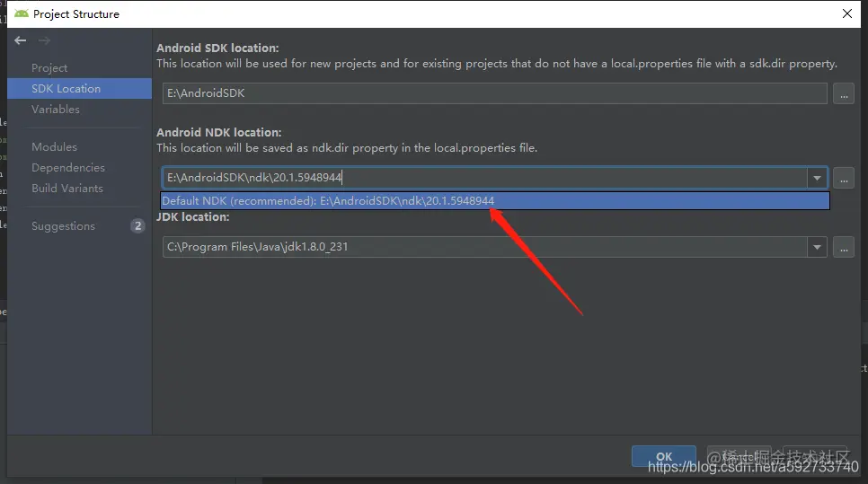The width and height of the screenshot is (868, 484).
Task: Click the Android NDK location text field
Action: (x=484, y=178)
